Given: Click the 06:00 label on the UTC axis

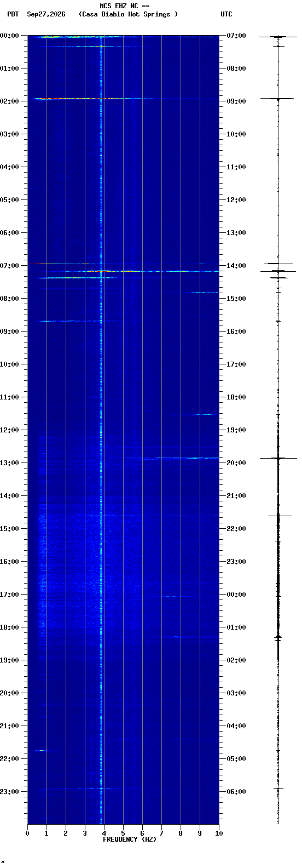Looking at the screenshot, I should pyautogui.click(x=236, y=792).
